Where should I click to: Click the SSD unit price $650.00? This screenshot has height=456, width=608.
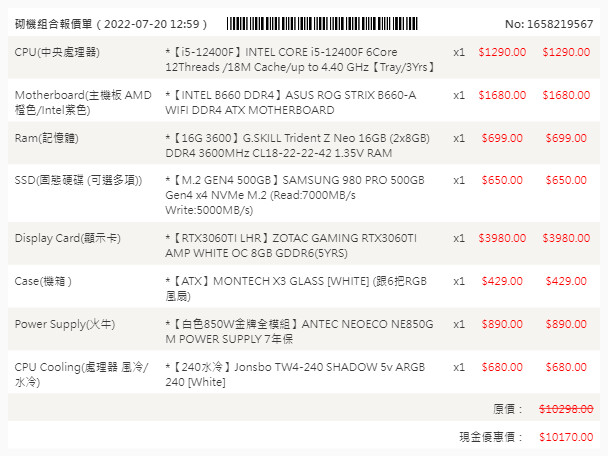[502, 180]
